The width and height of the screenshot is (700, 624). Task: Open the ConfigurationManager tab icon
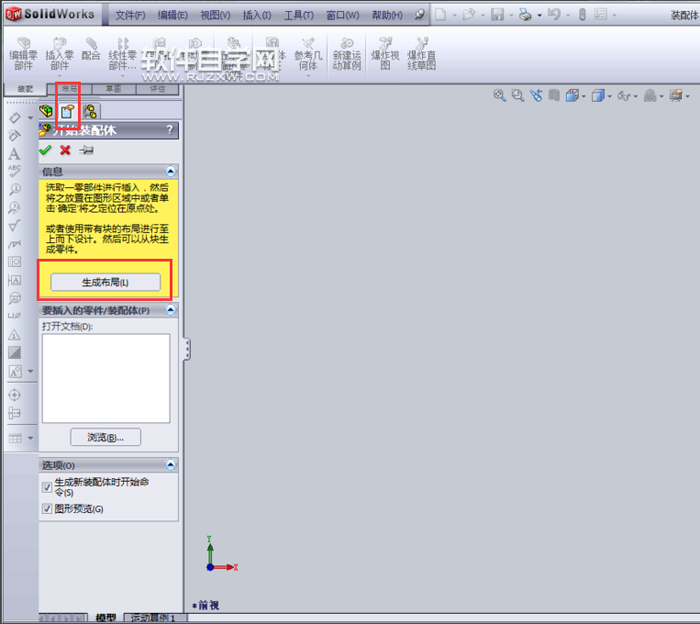pyautogui.click(x=90, y=111)
